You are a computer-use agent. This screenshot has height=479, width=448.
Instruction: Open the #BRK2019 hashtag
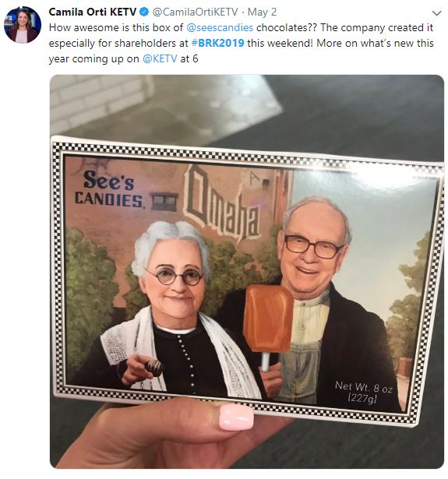[x=217, y=43]
